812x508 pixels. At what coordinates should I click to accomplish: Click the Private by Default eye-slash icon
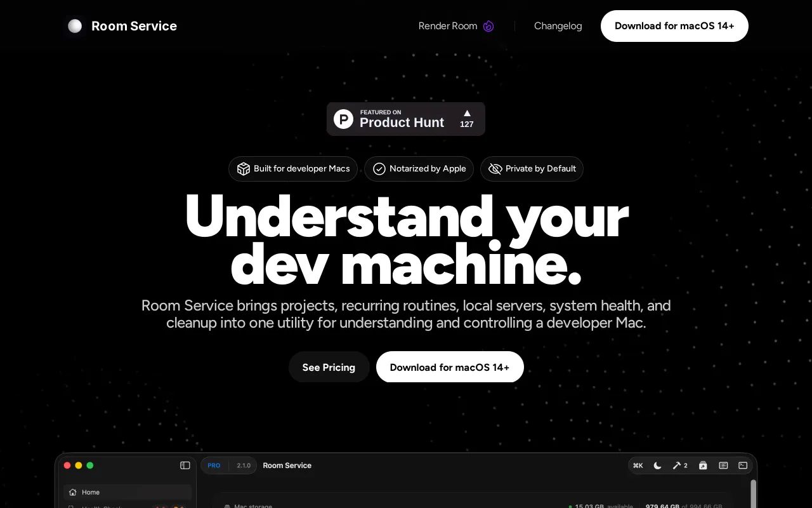tap(495, 169)
